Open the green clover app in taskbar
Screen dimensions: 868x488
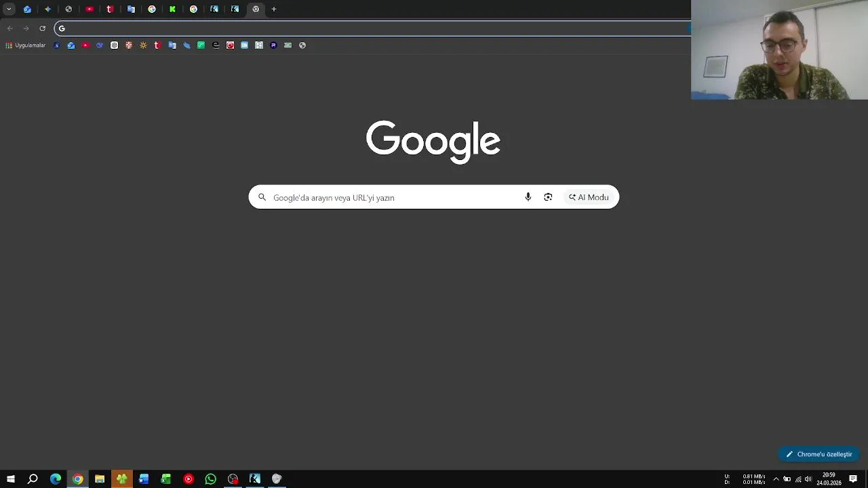point(122,479)
